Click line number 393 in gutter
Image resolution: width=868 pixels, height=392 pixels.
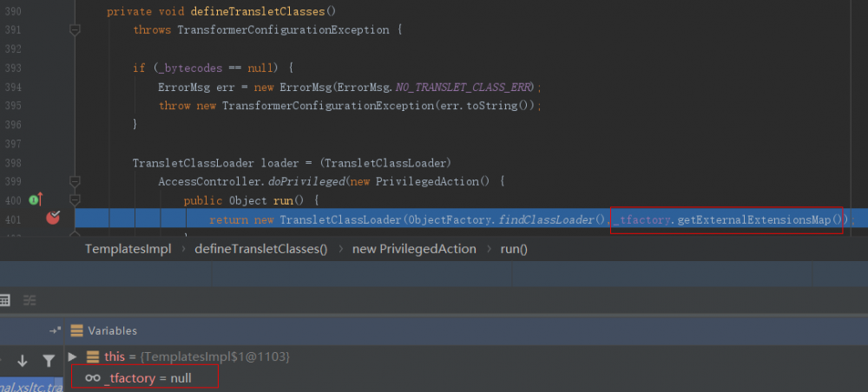point(12,68)
